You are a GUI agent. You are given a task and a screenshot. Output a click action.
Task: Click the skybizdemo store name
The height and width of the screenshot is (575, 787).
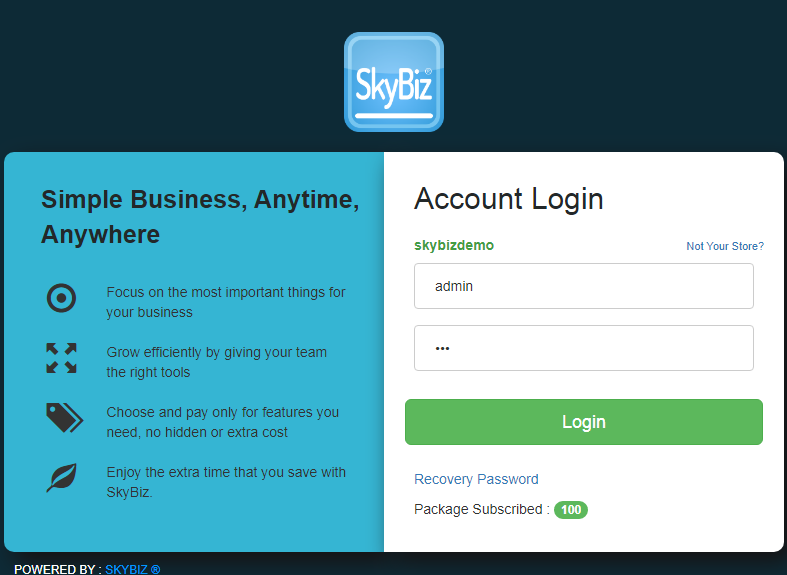pyautogui.click(x=454, y=245)
